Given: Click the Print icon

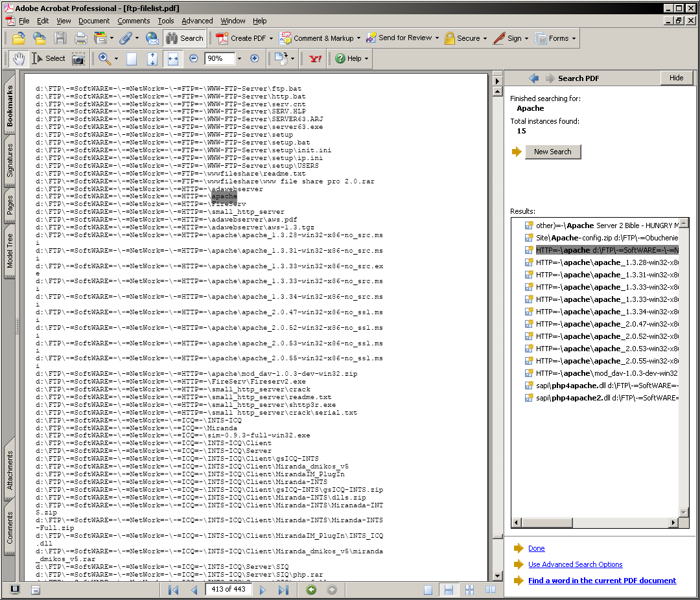Looking at the screenshot, I should (x=80, y=38).
